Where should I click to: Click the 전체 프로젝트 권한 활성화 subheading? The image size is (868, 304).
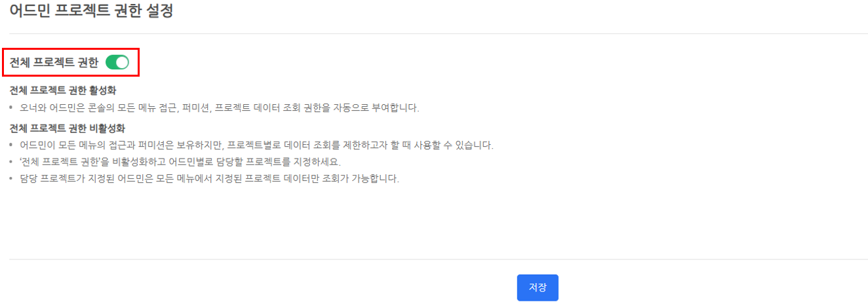pyautogui.click(x=63, y=90)
